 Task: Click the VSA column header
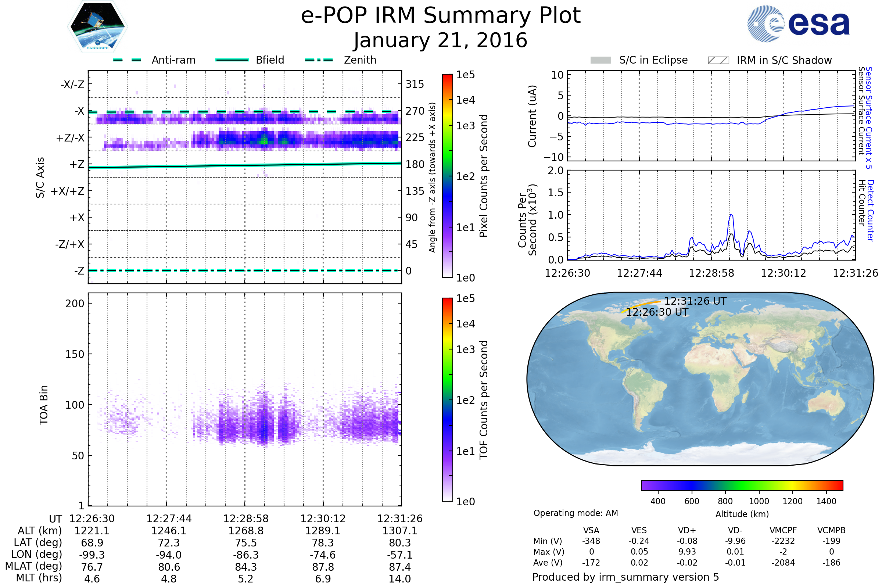click(591, 530)
